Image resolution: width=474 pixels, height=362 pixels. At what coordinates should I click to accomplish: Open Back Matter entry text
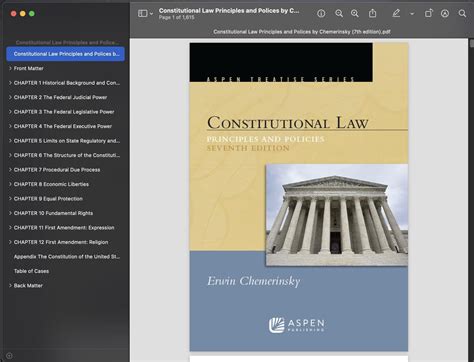(x=28, y=286)
